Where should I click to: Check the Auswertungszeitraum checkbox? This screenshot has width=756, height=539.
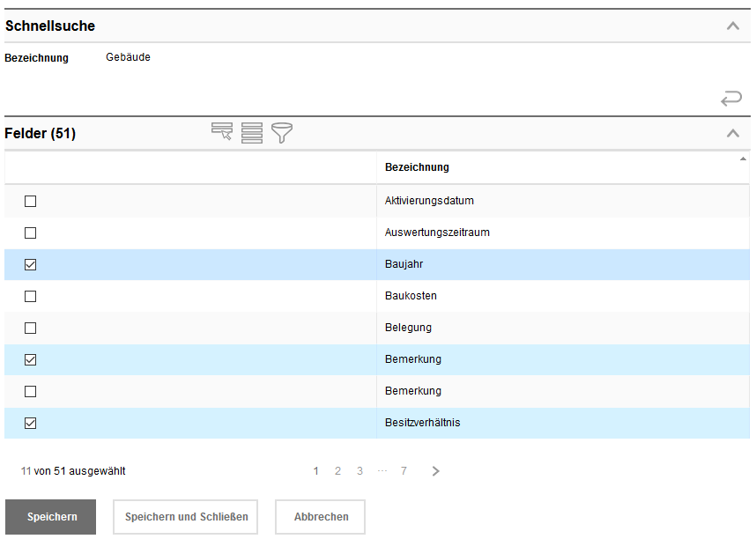tap(31, 233)
